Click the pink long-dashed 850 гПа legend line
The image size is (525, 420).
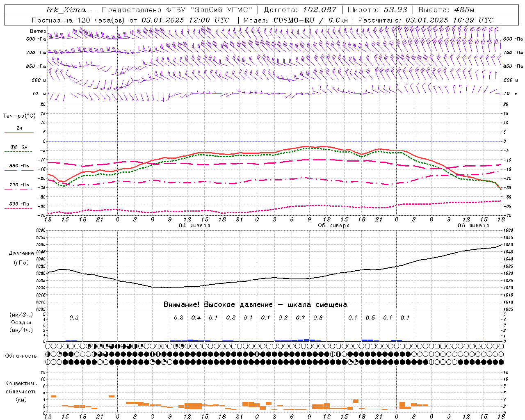(18, 170)
